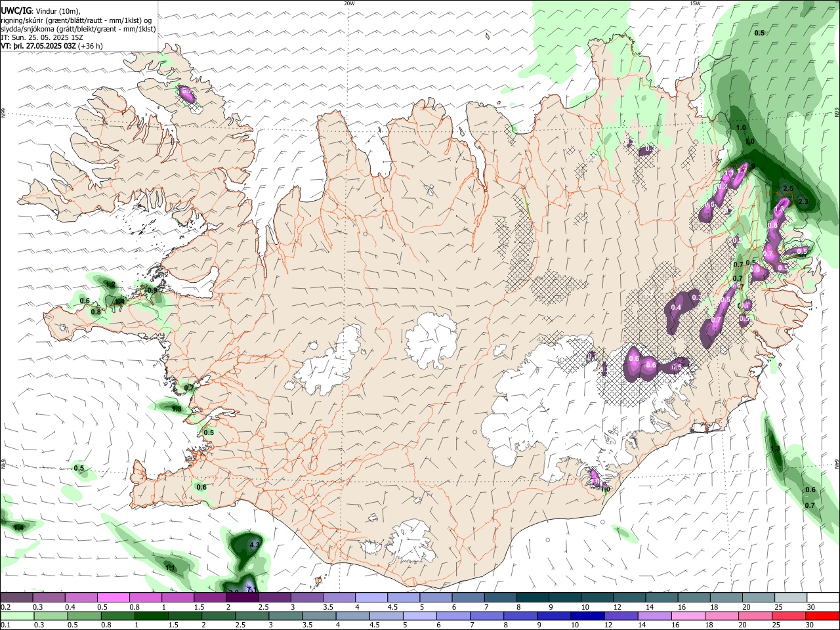Click the 1.2 rainfall value on the map

coord(110,284)
